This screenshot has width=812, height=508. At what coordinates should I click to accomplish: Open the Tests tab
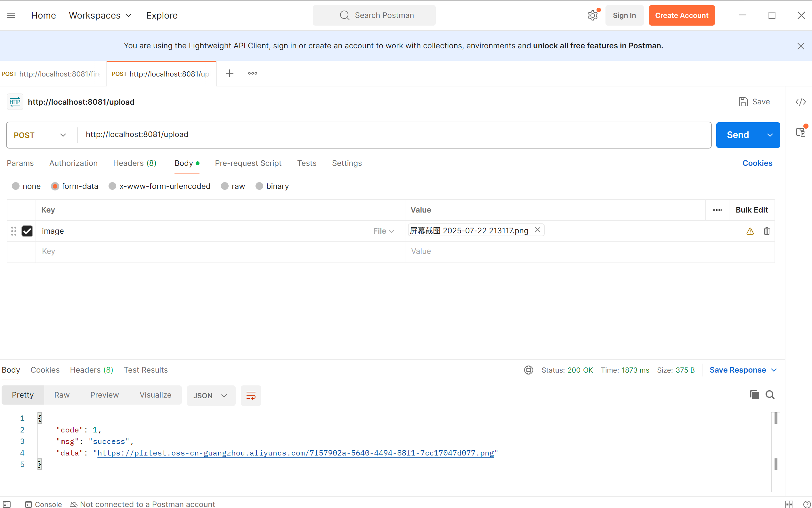(x=307, y=163)
